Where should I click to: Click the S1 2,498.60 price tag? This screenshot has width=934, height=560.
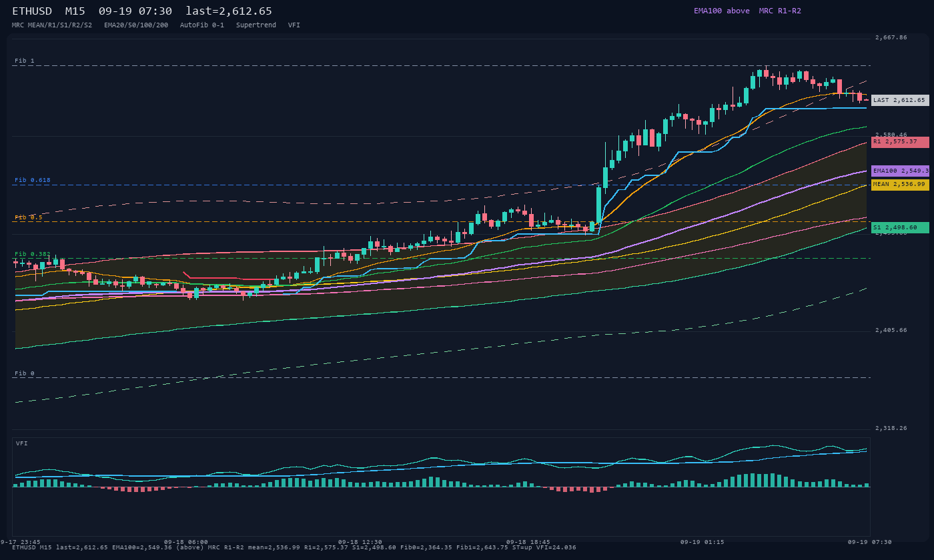900,227
